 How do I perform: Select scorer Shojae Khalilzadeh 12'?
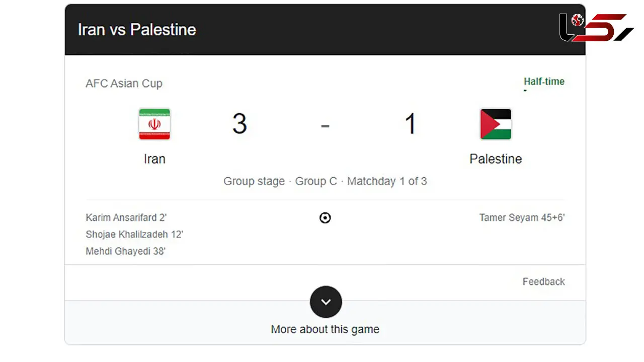(134, 234)
